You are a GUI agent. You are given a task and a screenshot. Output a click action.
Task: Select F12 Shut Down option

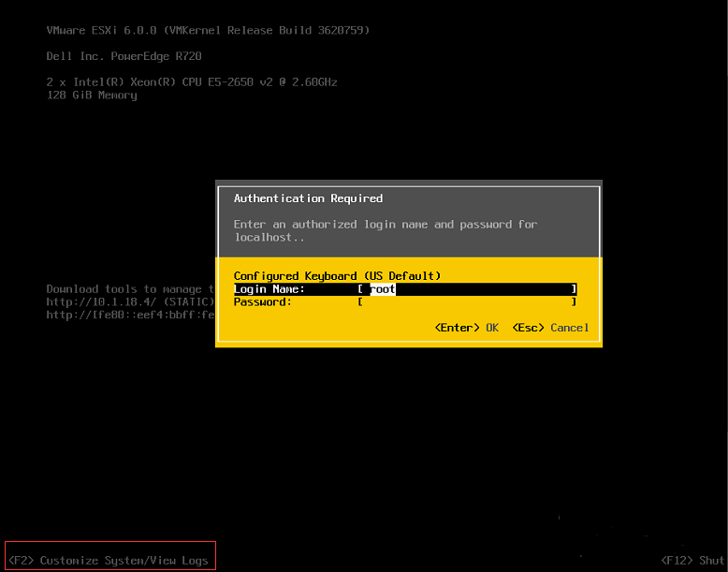click(694, 561)
